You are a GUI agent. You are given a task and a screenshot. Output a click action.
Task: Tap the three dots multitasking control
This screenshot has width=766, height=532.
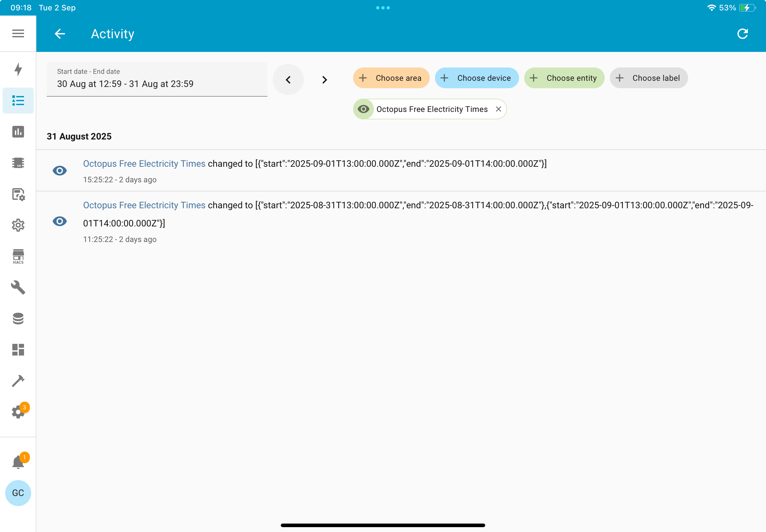pyautogui.click(x=383, y=8)
